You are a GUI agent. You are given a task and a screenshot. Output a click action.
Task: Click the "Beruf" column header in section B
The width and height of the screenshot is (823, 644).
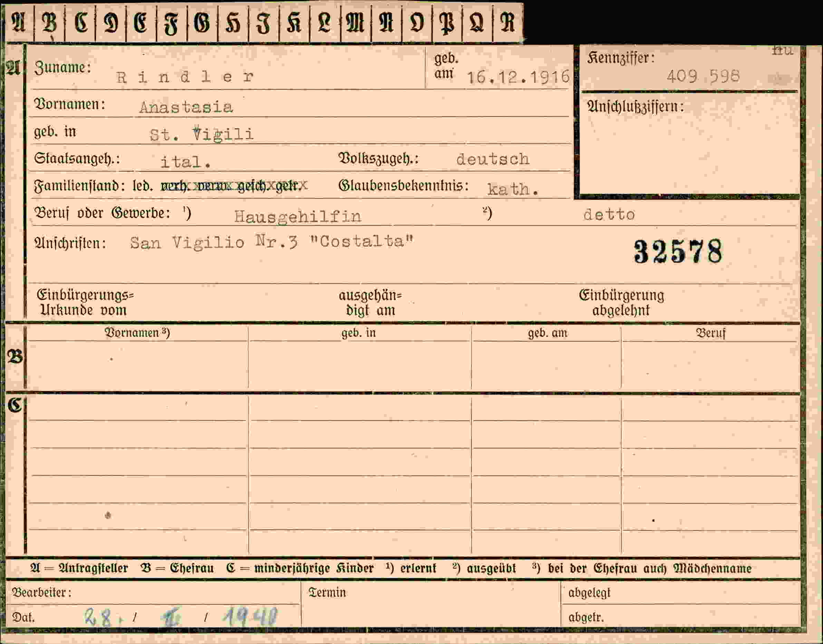tap(710, 333)
